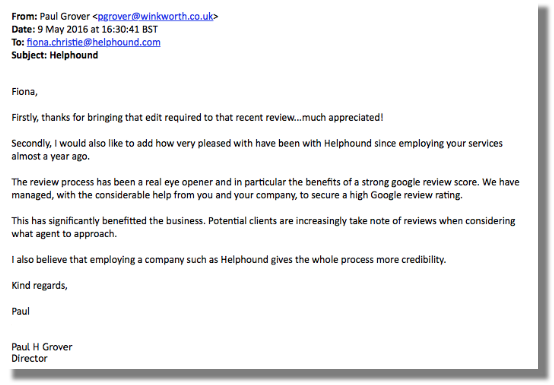Click the line starting 'This has significantly benefitted'
The image size is (554, 385).
tap(263, 221)
